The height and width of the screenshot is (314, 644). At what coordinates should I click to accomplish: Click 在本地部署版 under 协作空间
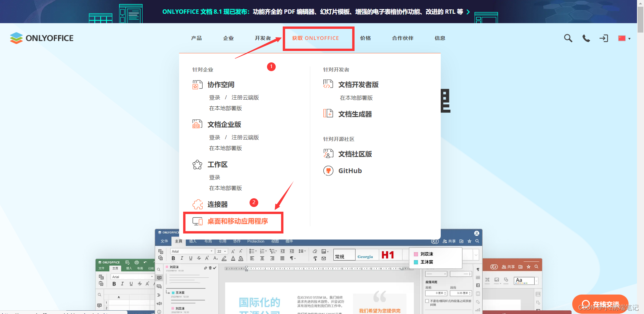(225, 108)
